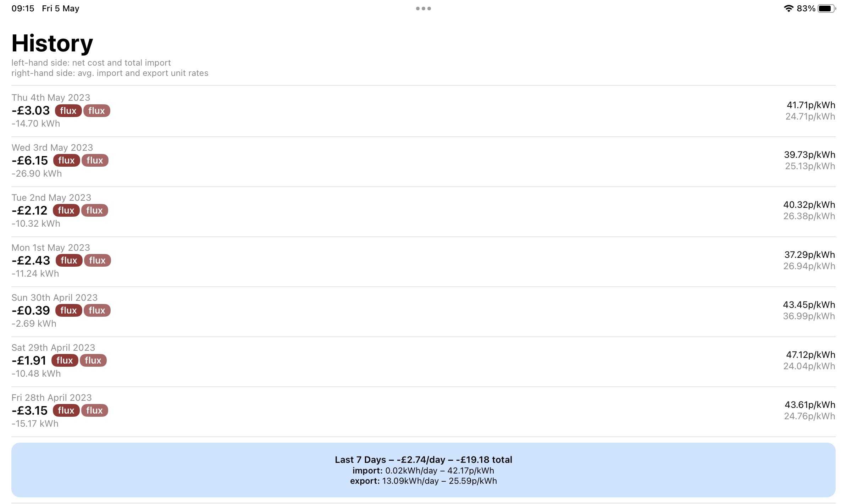
Task: Click the dark flux badge for Tue 2nd May
Action: coord(66,210)
